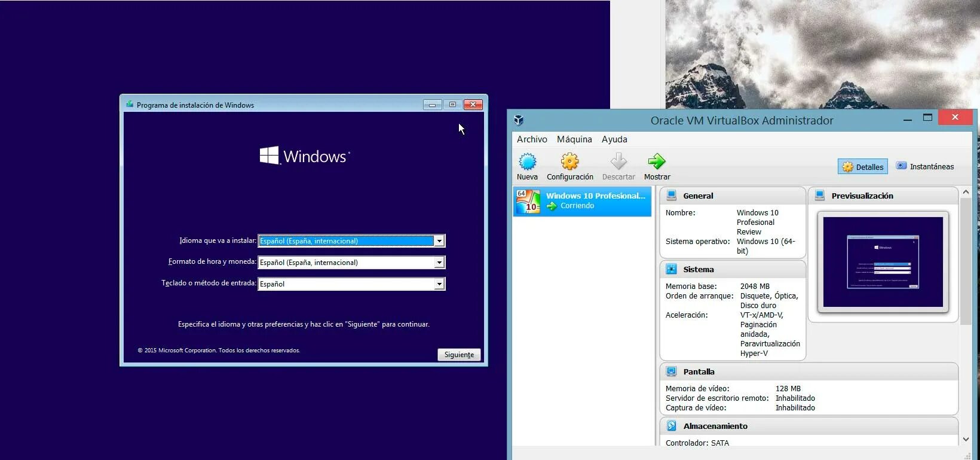Click the '2048 MB' memory value

coord(755,287)
